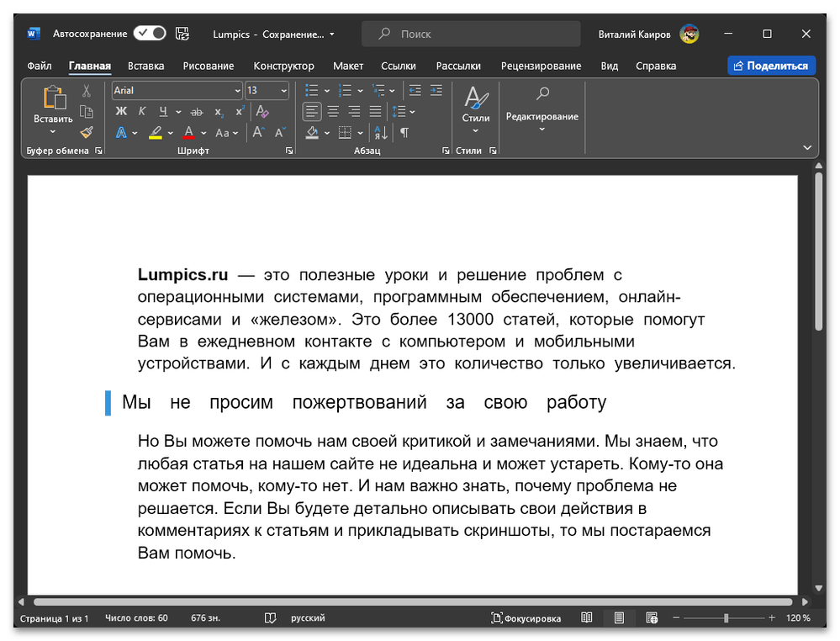Viewport: 840px width, 641px height.
Task: Open the user account avatar
Action: point(689,34)
